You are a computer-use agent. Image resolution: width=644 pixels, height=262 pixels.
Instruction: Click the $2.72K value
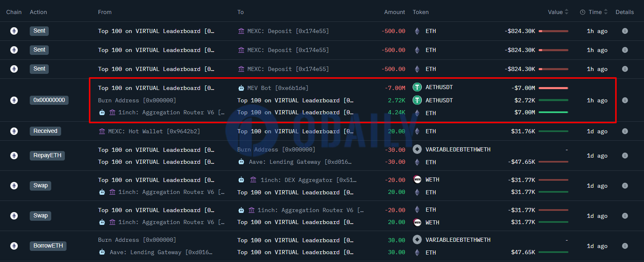pos(525,100)
